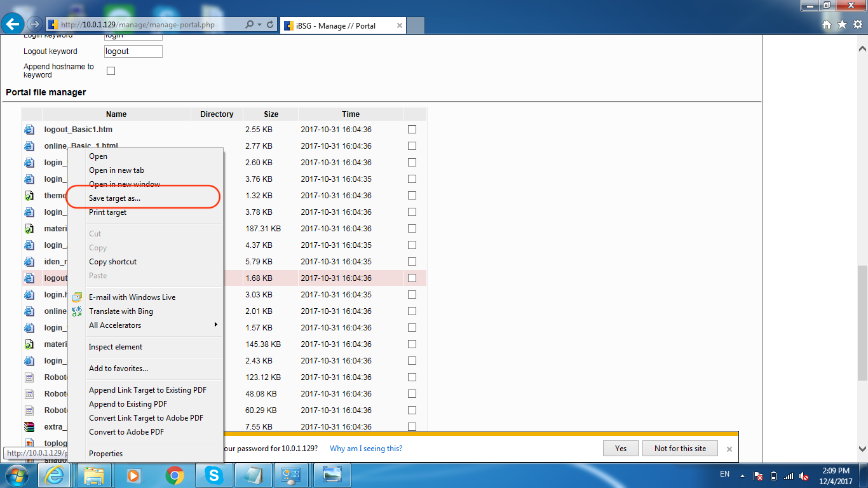
Task: Click the E-mail with Windows Live icon
Action: pyautogui.click(x=77, y=297)
